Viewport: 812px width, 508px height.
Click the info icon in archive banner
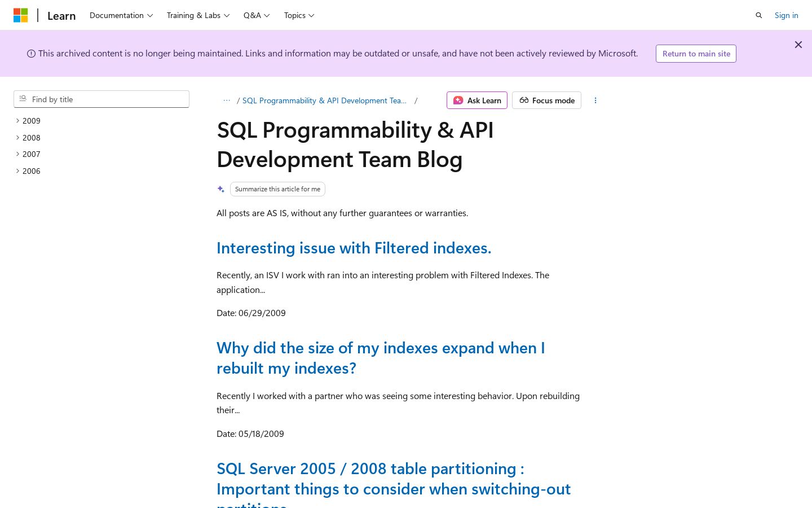(x=31, y=54)
